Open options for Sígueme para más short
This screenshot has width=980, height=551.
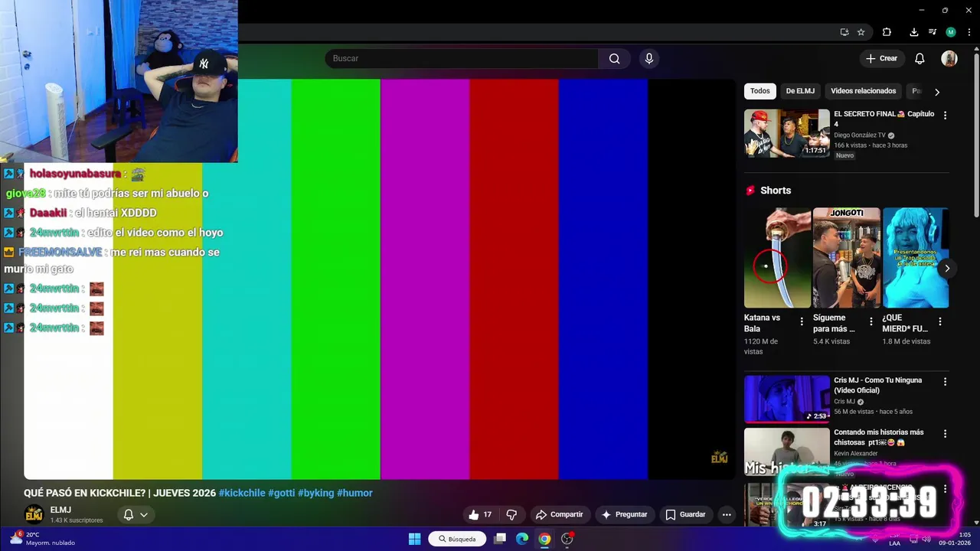click(871, 321)
